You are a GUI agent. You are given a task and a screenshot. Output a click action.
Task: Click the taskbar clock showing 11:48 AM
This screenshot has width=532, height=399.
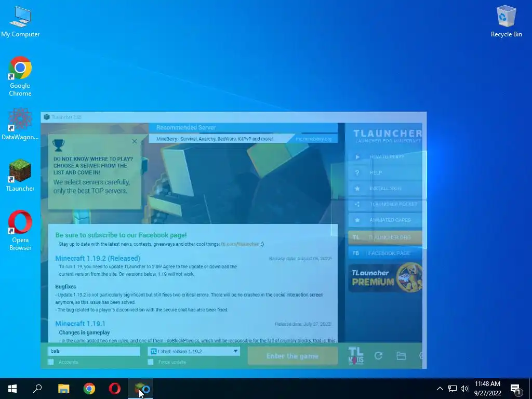pyautogui.click(x=487, y=389)
